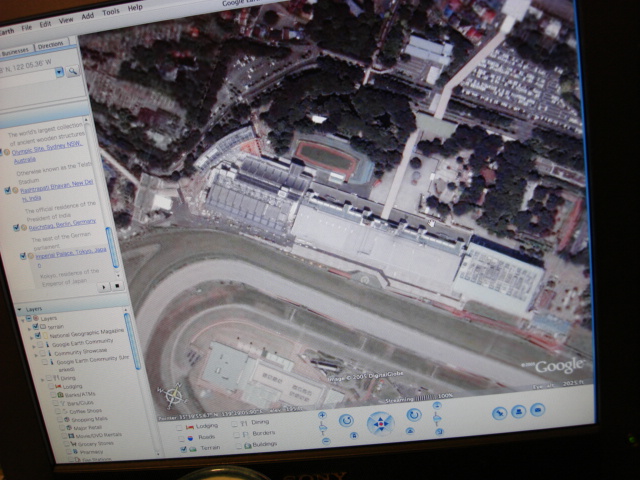This screenshot has width=640, height=480.
Task: Click the central pan navigation control
Action: (379, 423)
